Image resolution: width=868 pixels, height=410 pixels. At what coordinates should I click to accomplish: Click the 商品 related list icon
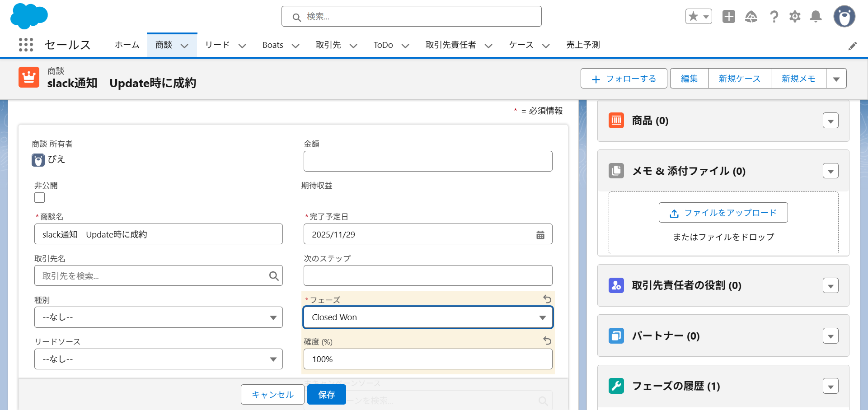pyautogui.click(x=616, y=121)
